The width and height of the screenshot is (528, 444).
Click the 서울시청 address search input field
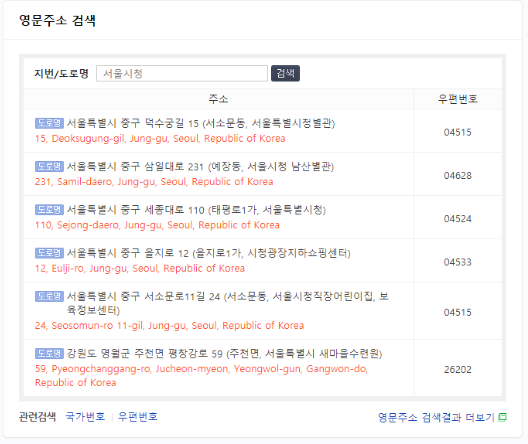click(x=182, y=73)
